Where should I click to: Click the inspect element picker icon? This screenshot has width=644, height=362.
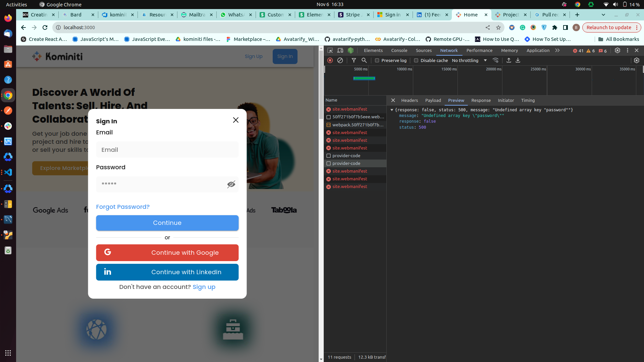330,50
